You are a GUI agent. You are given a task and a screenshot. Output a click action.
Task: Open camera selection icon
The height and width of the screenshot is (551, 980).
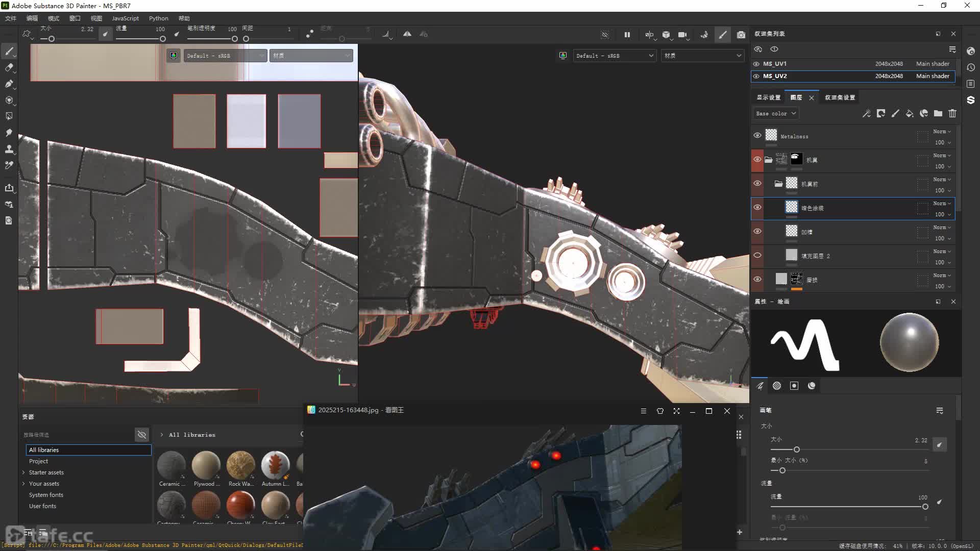pyautogui.click(x=683, y=35)
